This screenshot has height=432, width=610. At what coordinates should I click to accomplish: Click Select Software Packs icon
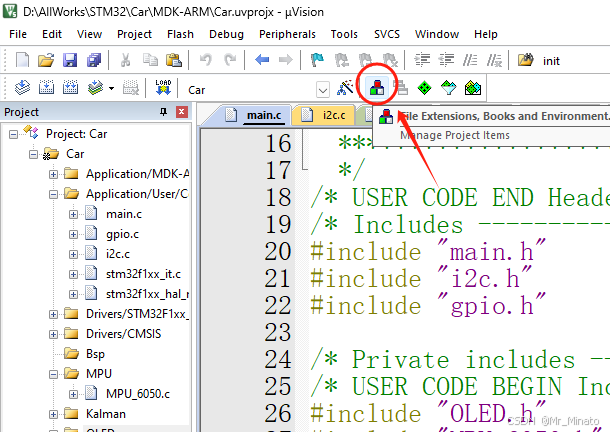point(448,88)
